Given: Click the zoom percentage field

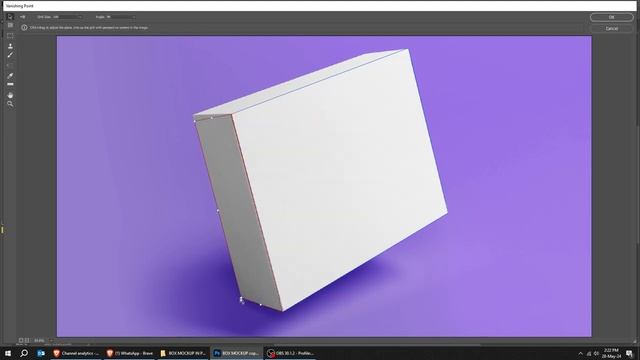Looking at the screenshot, I should coord(39,340).
